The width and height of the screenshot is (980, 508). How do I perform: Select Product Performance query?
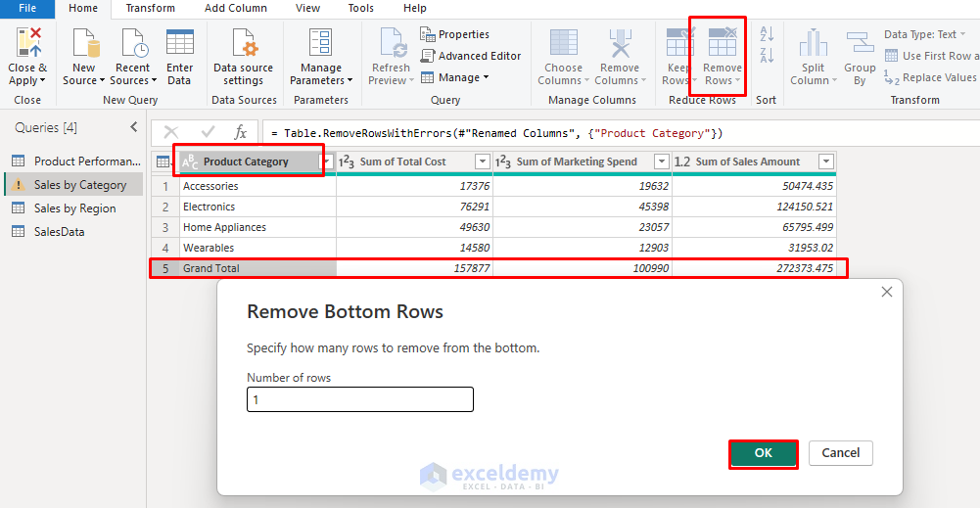pyautogui.click(x=73, y=162)
